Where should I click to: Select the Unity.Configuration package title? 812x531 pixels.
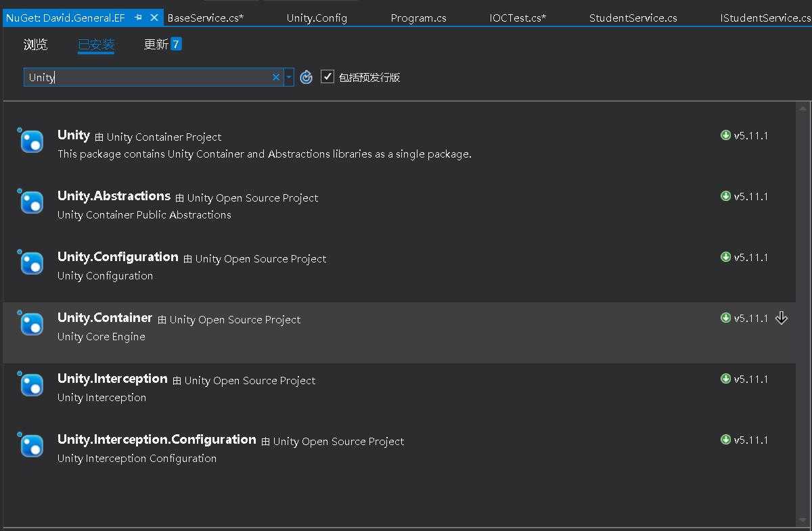click(x=118, y=257)
